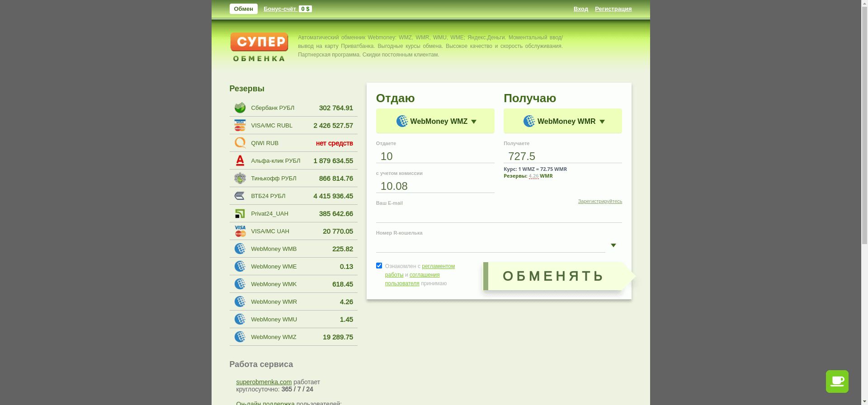Click the Отдаете amount field
868x405 pixels.
pos(435,156)
